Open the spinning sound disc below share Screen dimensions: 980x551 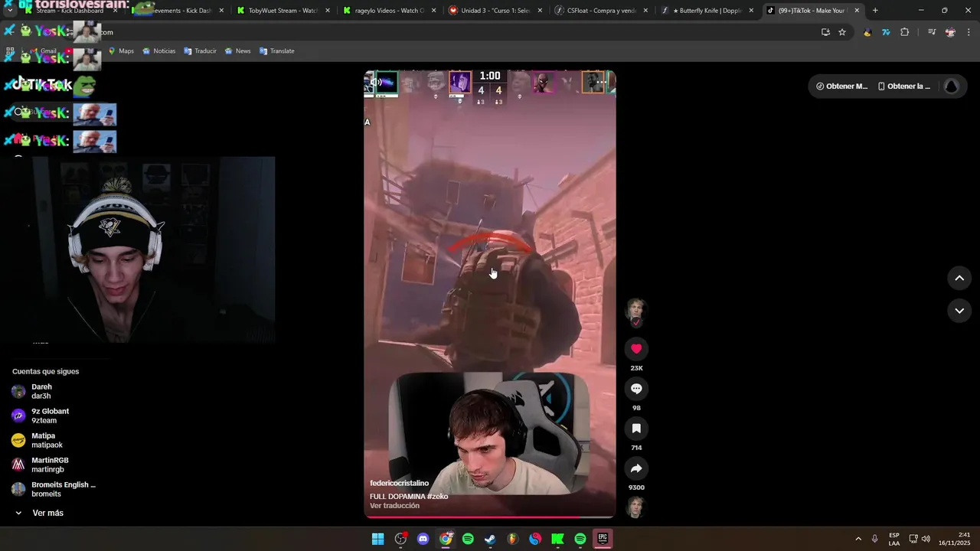(x=636, y=507)
